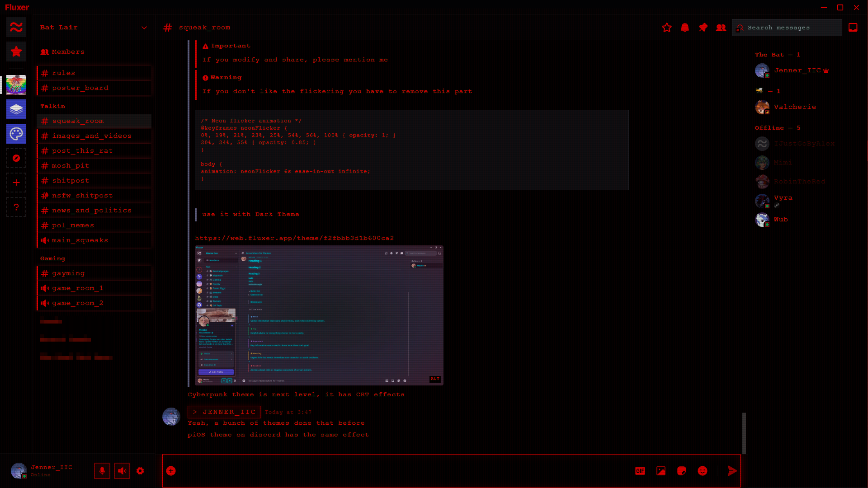Screen dimensions: 868x488
Task: Open the emoji picker
Action: tap(703, 471)
